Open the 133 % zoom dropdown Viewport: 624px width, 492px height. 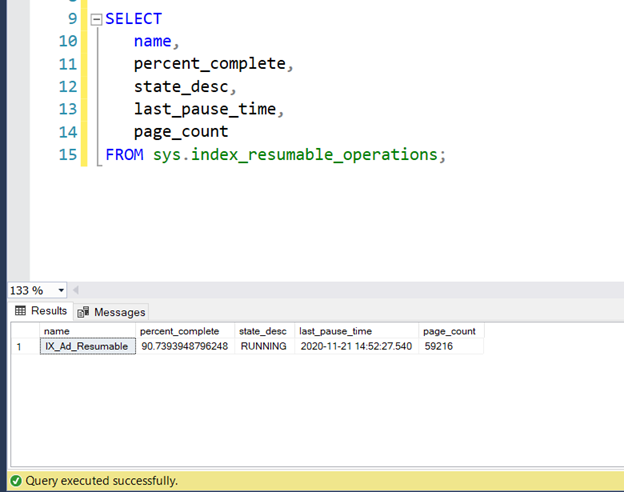click(61, 290)
